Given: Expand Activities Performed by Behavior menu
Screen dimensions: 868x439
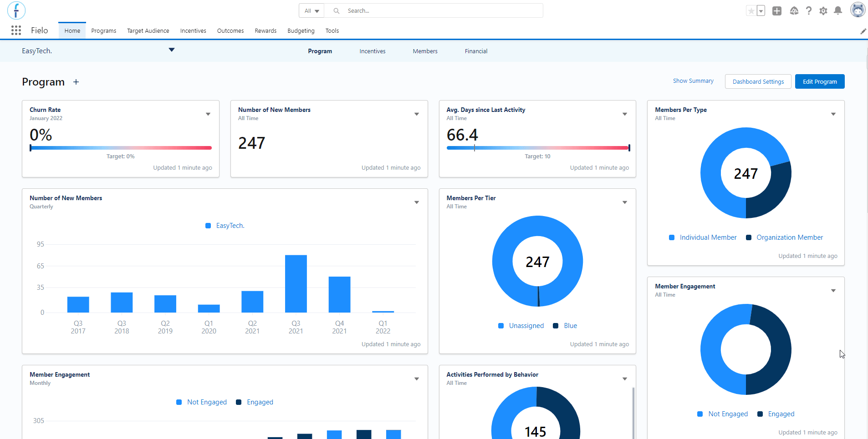Looking at the screenshot, I should (625, 379).
